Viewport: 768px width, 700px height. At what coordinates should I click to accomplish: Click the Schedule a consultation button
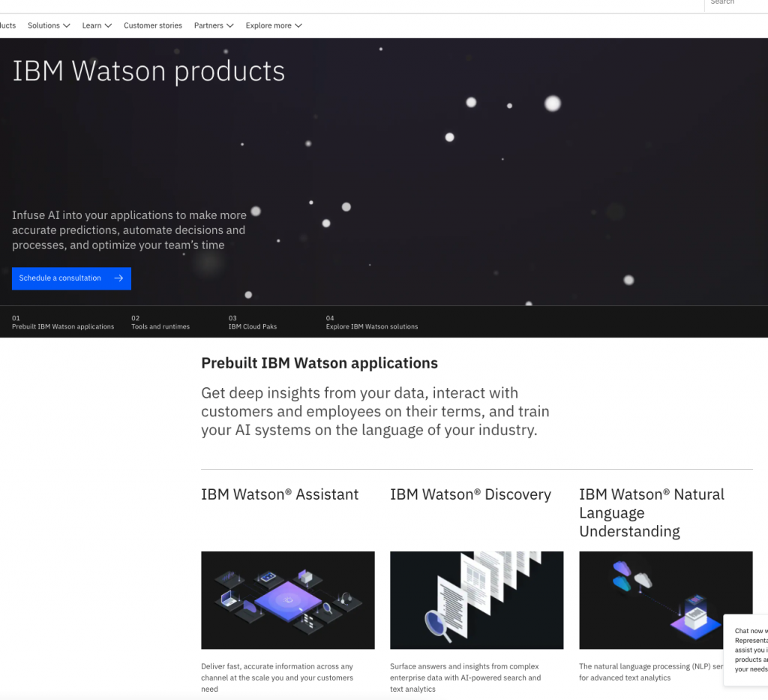click(71, 278)
